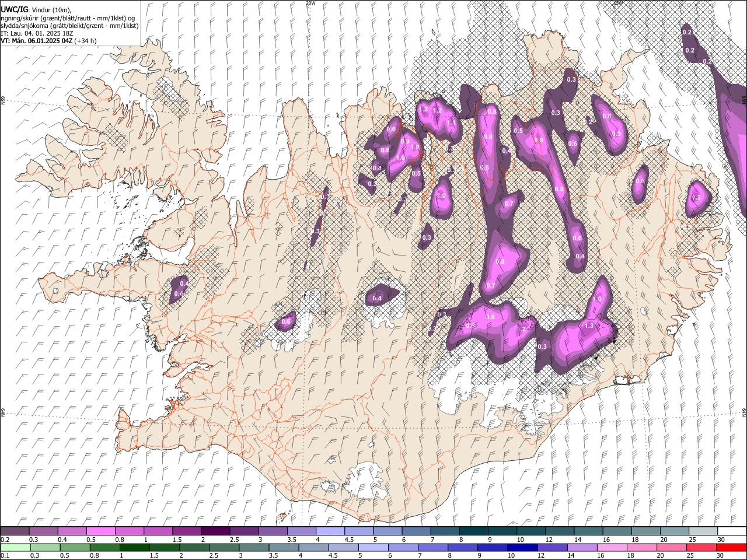Click the snow-scale swatch between 5 and 6
747x560 pixels.
pos(388,531)
